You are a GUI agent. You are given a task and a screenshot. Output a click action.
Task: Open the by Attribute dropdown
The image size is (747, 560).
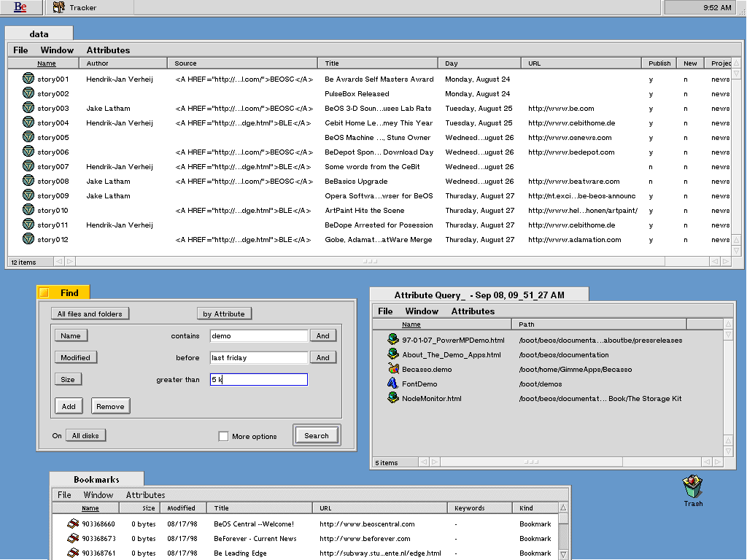[224, 314]
